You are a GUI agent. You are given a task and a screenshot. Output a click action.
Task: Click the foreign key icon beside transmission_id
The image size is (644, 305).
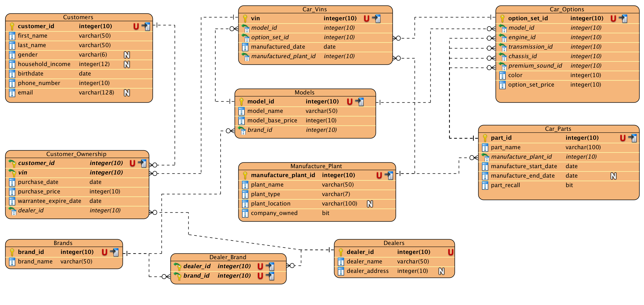(x=503, y=47)
